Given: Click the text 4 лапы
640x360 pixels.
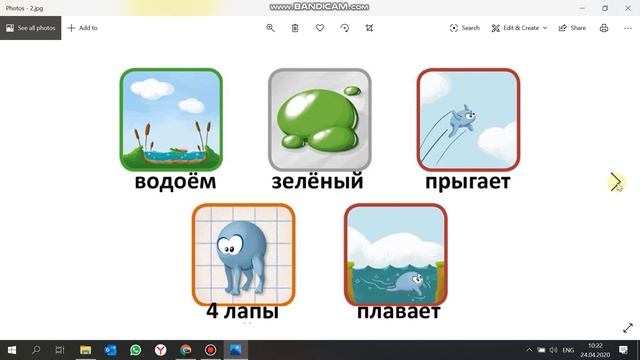Looking at the screenshot, I should pos(243,311).
